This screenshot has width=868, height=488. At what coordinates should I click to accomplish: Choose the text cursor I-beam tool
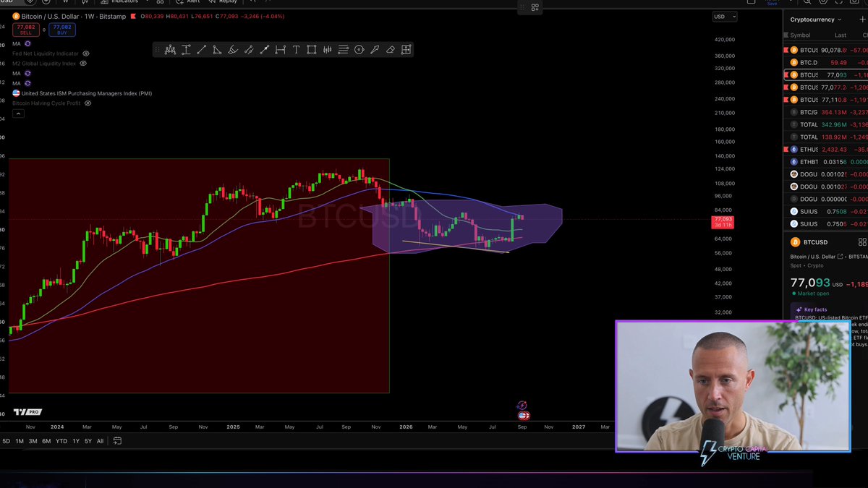[x=186, y=49]
